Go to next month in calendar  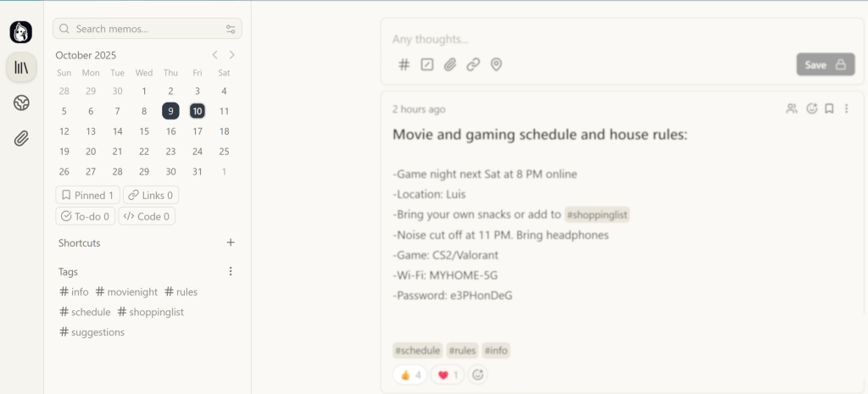pos(232,55)
